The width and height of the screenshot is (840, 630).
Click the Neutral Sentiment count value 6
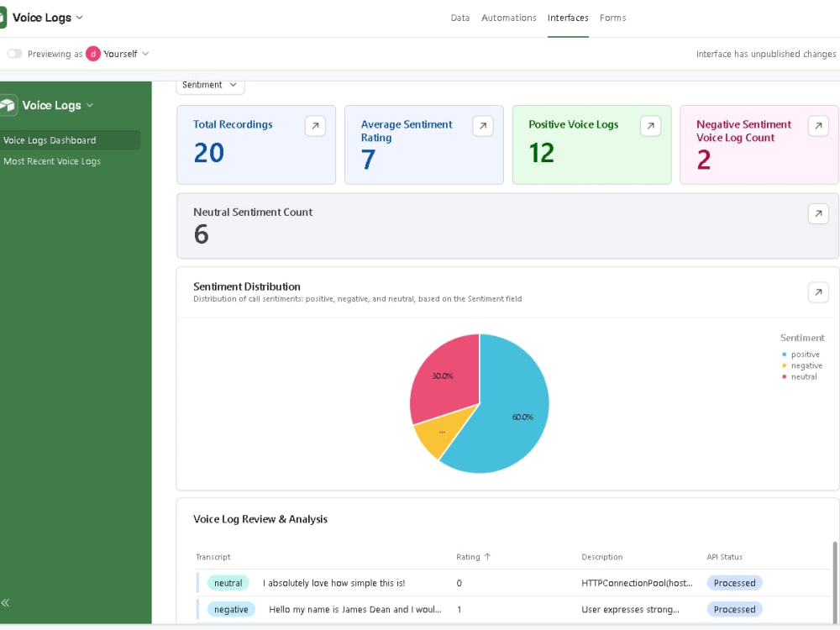pos(202,234)
